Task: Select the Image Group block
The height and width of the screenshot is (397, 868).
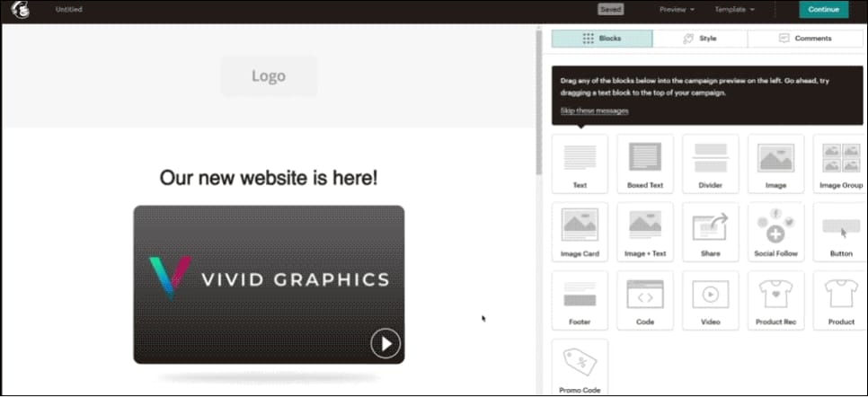Action: (841, 163)
